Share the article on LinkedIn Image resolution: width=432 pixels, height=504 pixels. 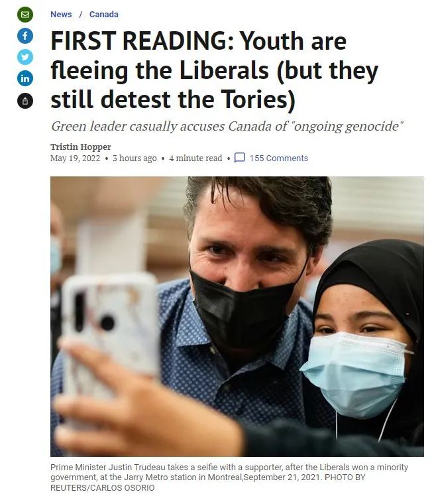[x=25, y=78]
